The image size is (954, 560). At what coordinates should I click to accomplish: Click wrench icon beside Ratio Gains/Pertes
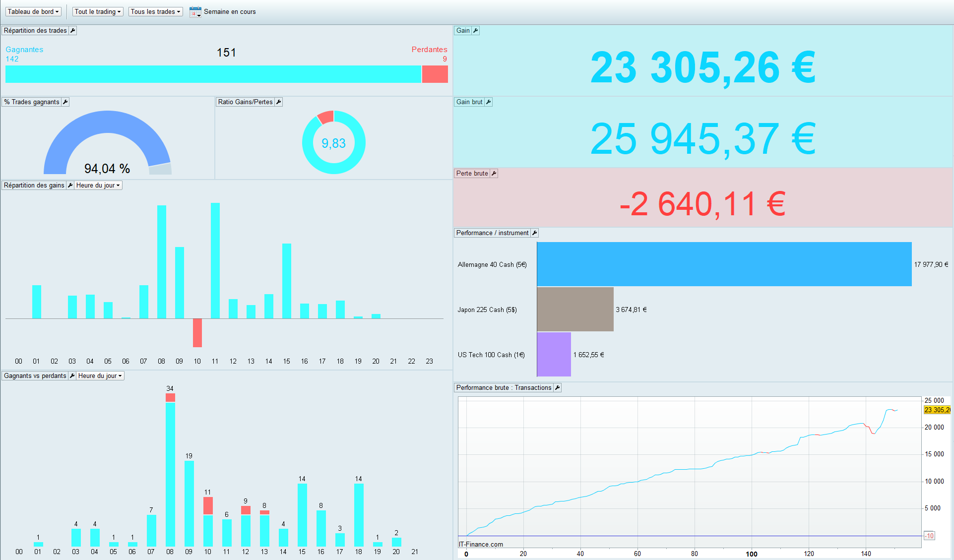279,102
